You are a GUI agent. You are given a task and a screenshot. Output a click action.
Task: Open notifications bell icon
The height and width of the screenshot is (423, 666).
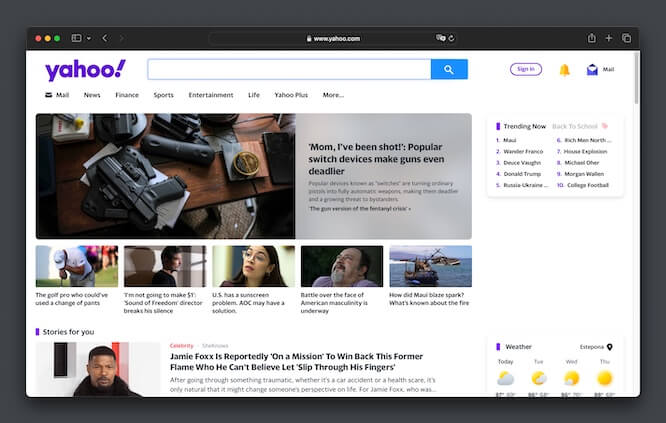(x=564, y=70)
